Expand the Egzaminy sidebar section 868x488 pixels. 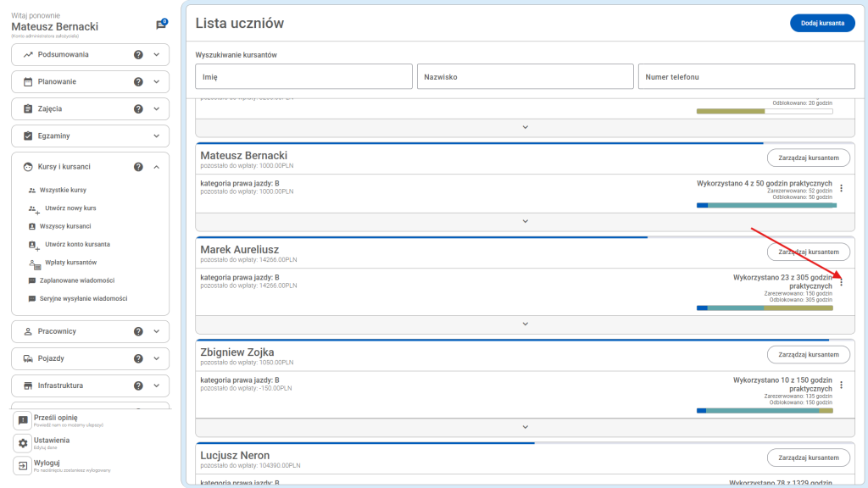tap(156, 136)
